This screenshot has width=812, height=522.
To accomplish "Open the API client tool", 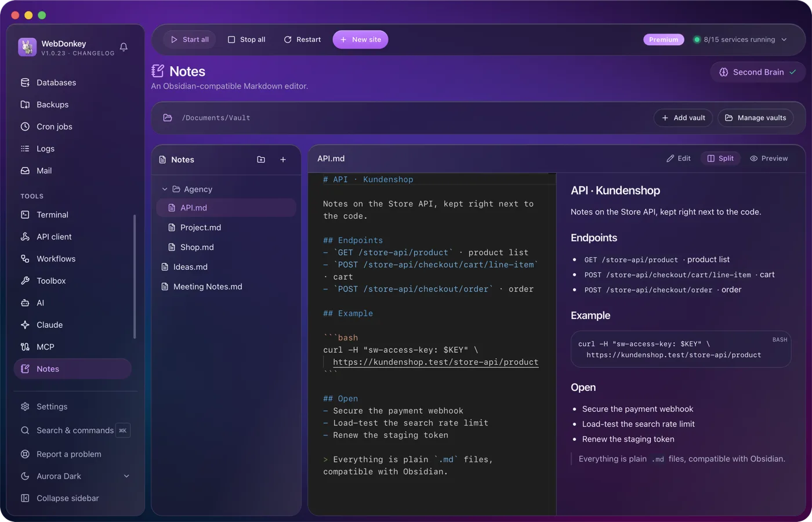I will [73, 237].
